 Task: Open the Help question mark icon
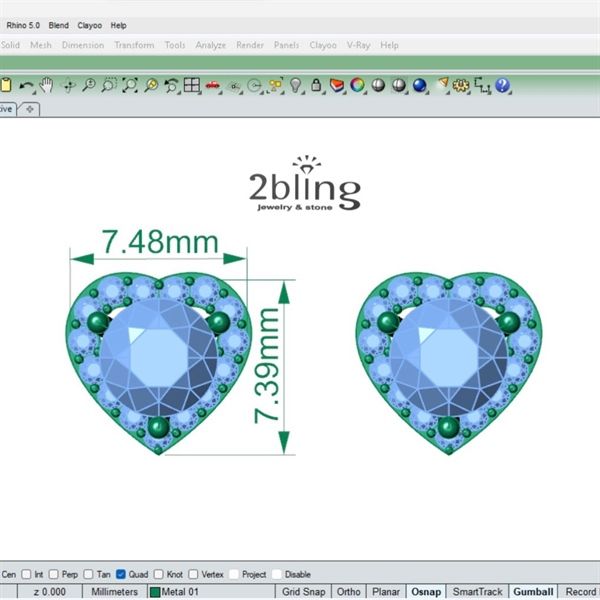pos(502,86)
